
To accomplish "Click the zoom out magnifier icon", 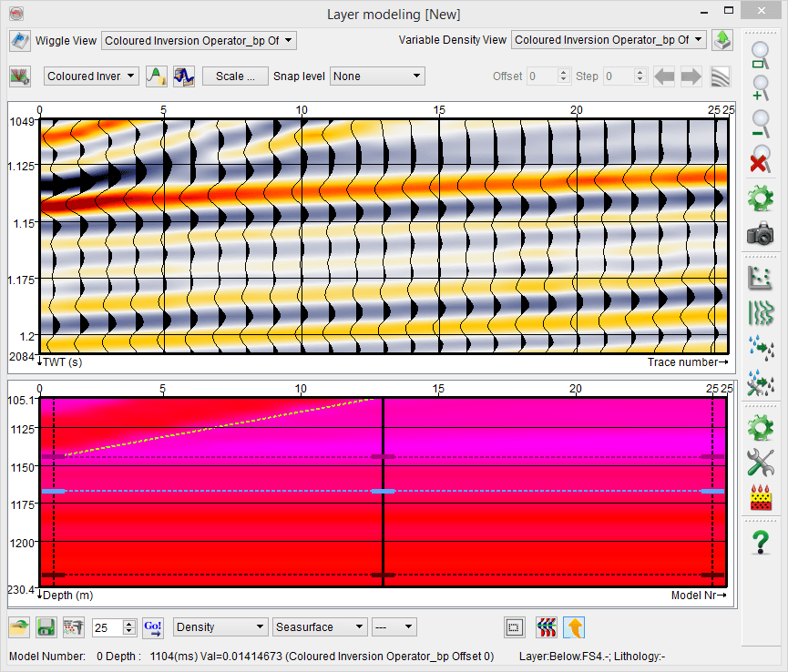I will 759,125.
